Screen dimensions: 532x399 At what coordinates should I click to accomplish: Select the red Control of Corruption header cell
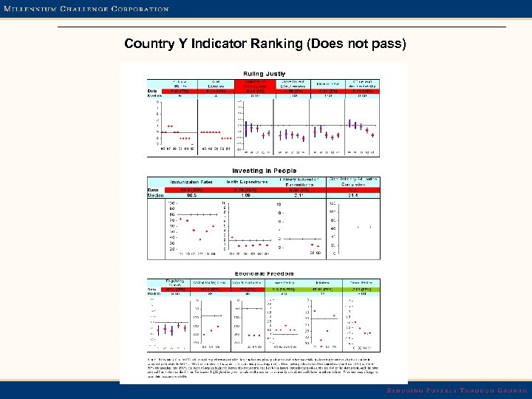255,84
